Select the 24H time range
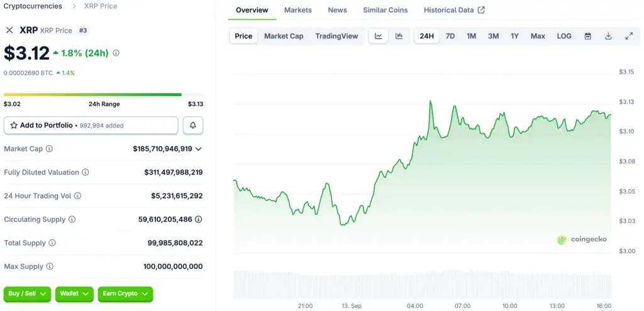 click(x=427, y=36)
